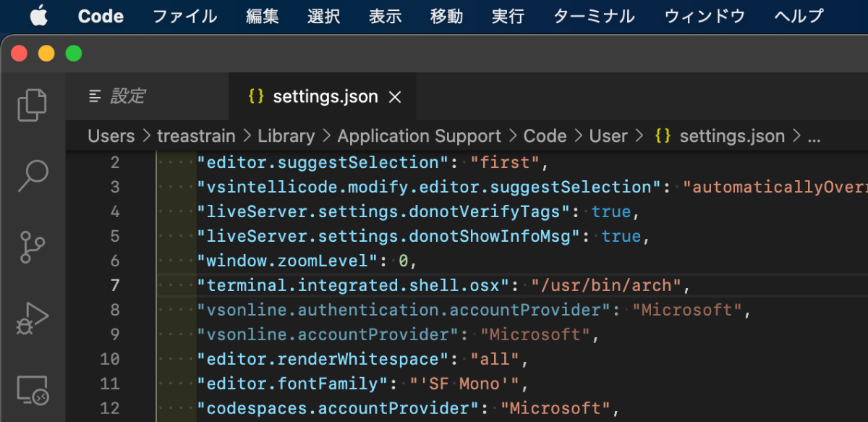Click the Users breadcrumb item

[x=111, y=136]
